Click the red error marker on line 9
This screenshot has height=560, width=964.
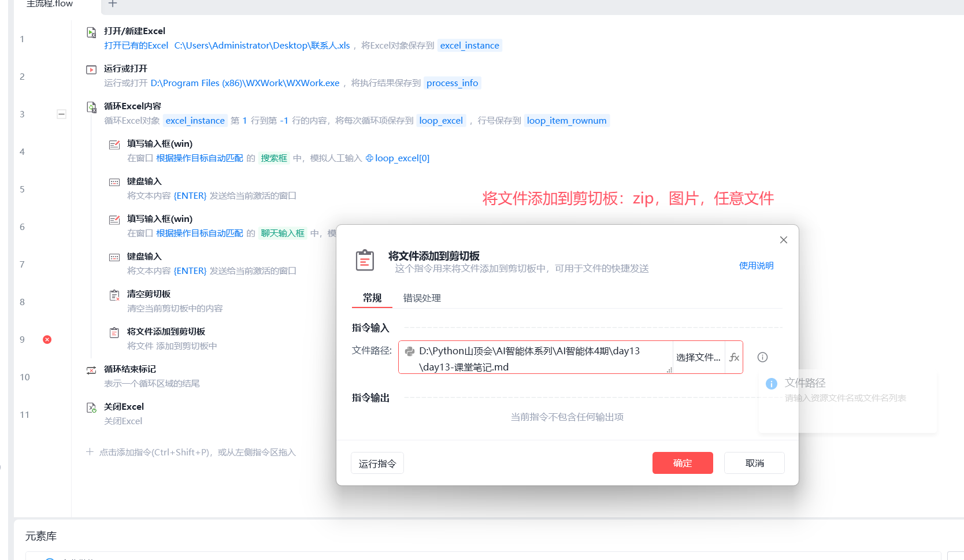click(x=47, y=340)
